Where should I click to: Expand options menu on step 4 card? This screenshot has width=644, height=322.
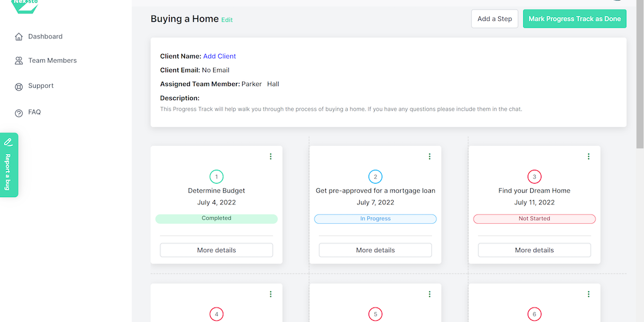(x=271, y=294)
